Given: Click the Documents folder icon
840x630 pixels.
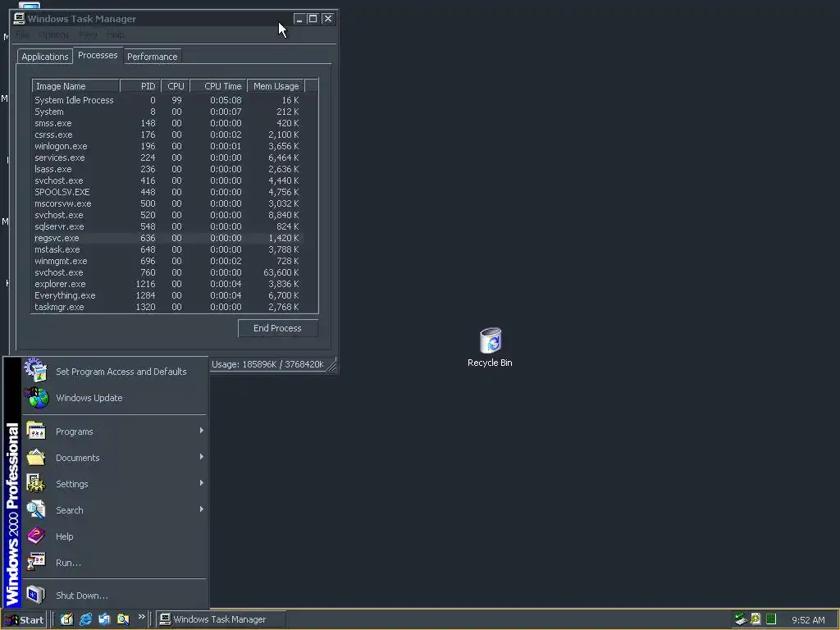Looking at the screenshot, I should click(x=36, y=457).
